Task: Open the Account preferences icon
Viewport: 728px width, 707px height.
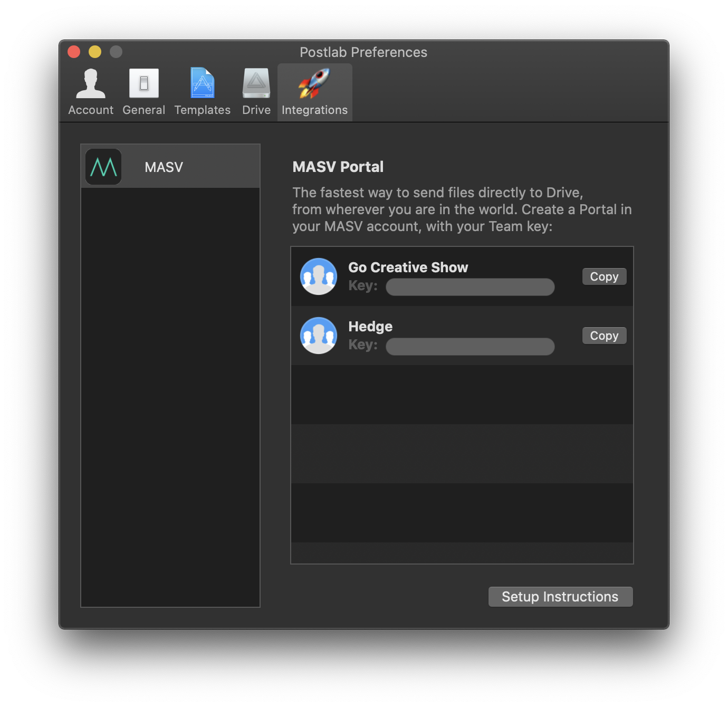Action: [x=91, y=83]
